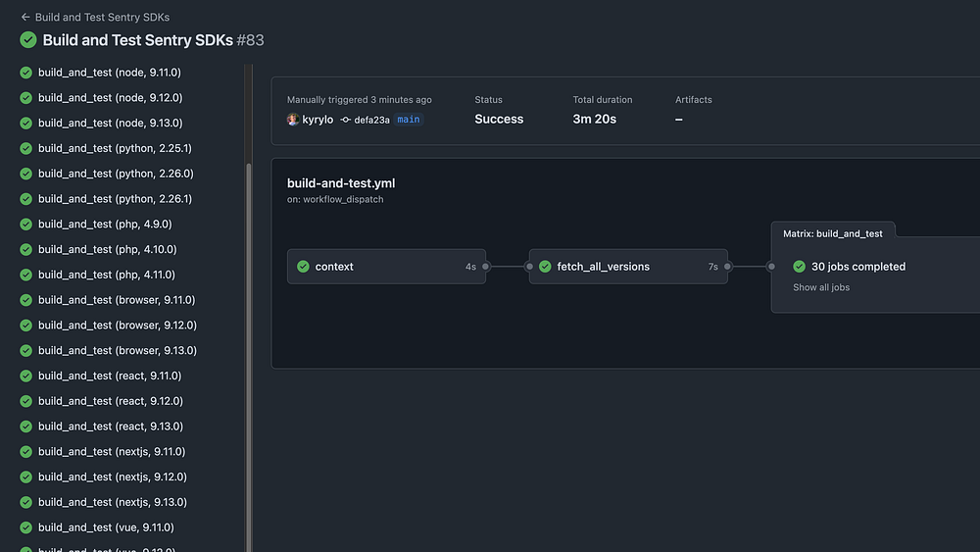Open build_and_test (browser, 9.13.0) job
The height and width of the screenshot is (552, 980).
click(x=117, y=350)
